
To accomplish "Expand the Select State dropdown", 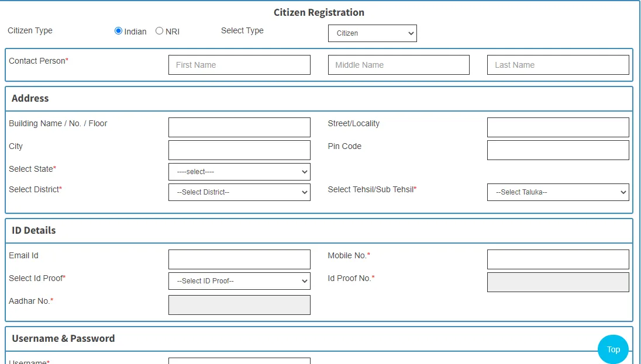I will (239, 172).
